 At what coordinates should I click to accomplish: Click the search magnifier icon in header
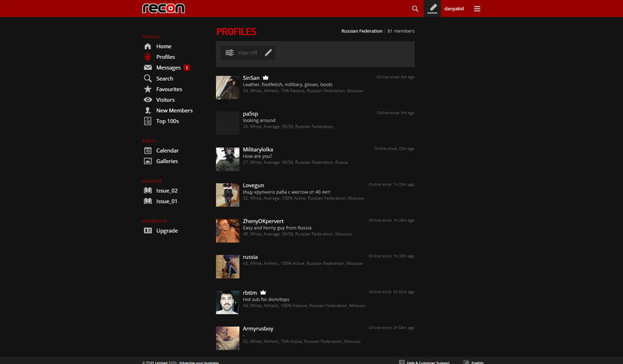point(415,8)
